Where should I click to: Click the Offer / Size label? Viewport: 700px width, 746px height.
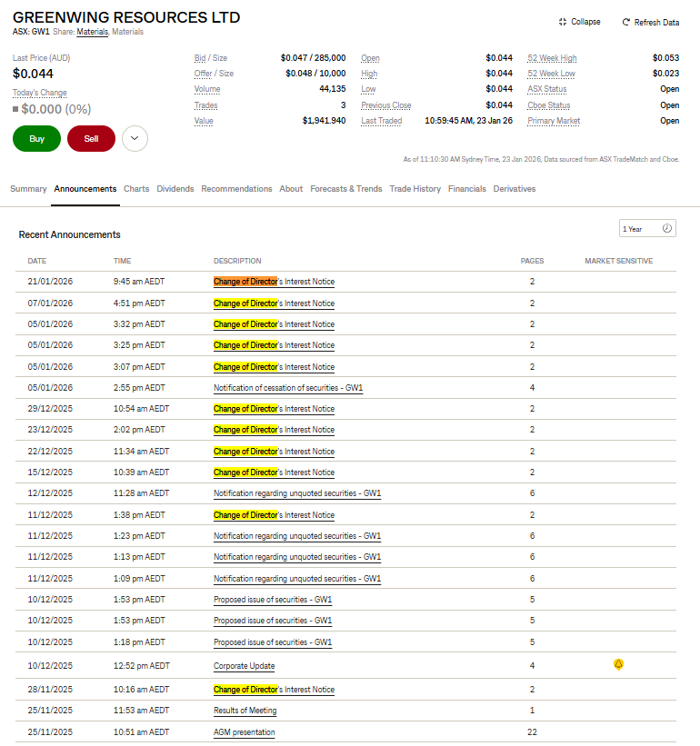tap(214, 74)
